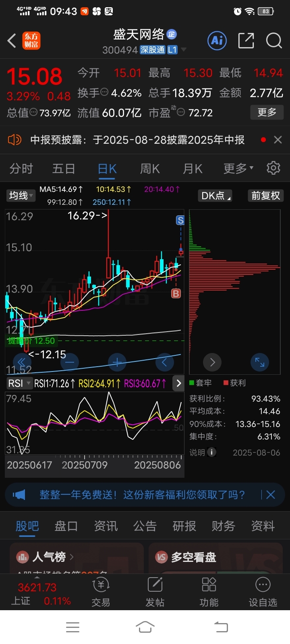Open the 资讯 tab
Screen dimensions: 290x644
pyautogui.click(x=106, y=526)
